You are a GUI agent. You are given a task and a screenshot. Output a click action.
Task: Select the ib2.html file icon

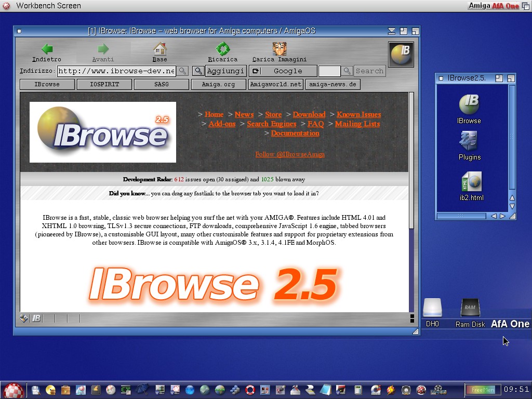[471, 182]
